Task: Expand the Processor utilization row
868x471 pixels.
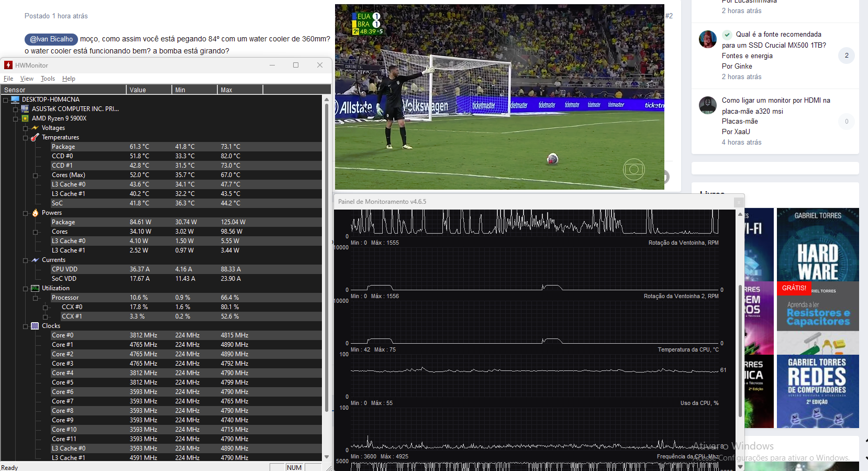Action: coord(35,298)
